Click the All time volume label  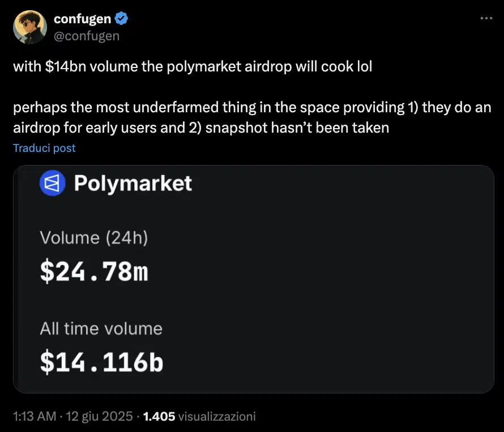click(x=101, y=329)
